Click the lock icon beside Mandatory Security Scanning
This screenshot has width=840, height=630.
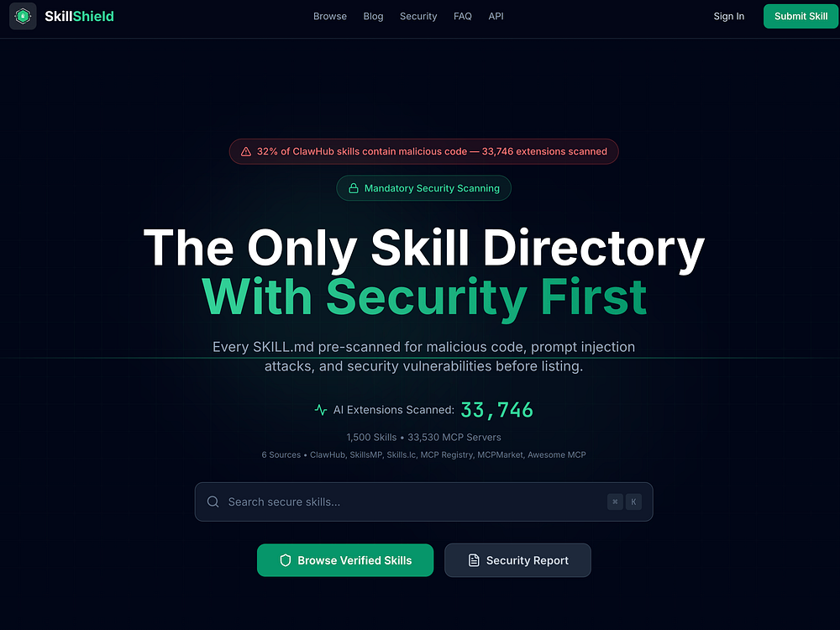click(x=354, y=188)
